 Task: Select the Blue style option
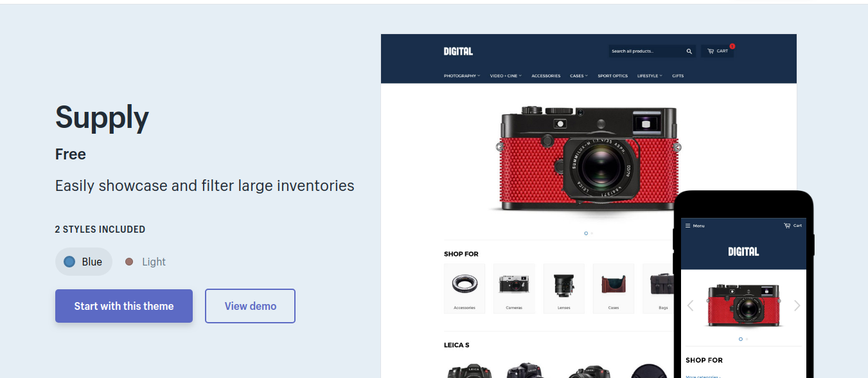tap(84, 262)
